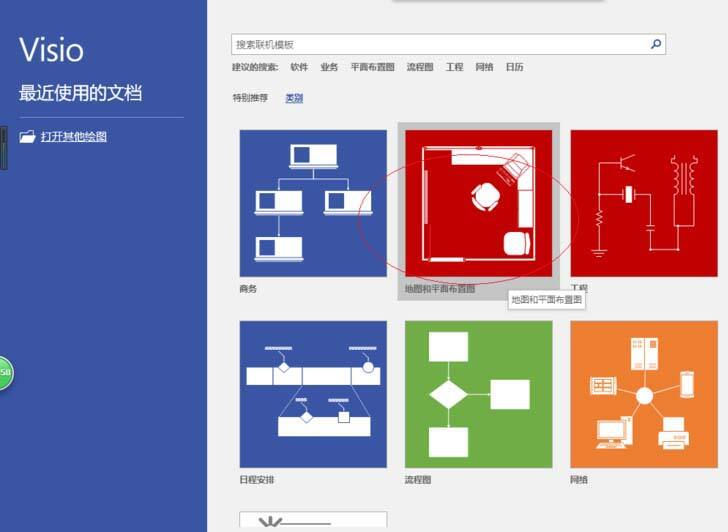Switch to the 类别 tab
Viewport: 728px width, 532px height.
tap(294, 97)
